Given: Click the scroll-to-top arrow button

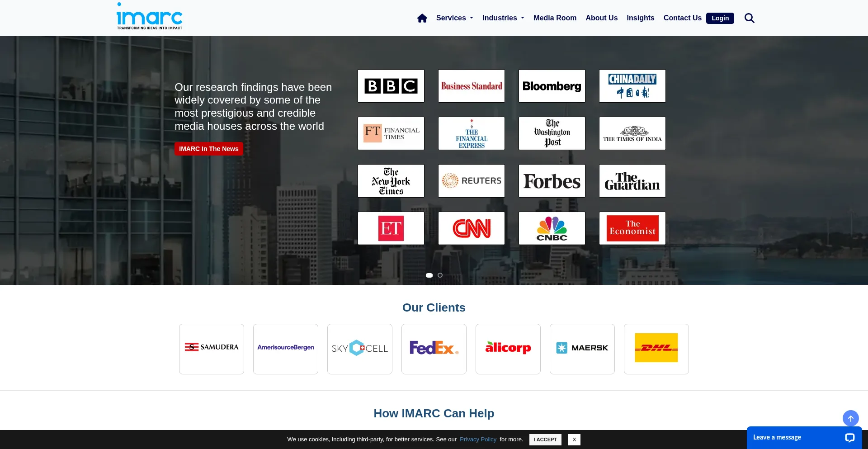Looking at the screenshot, I should tap(850, 418).
